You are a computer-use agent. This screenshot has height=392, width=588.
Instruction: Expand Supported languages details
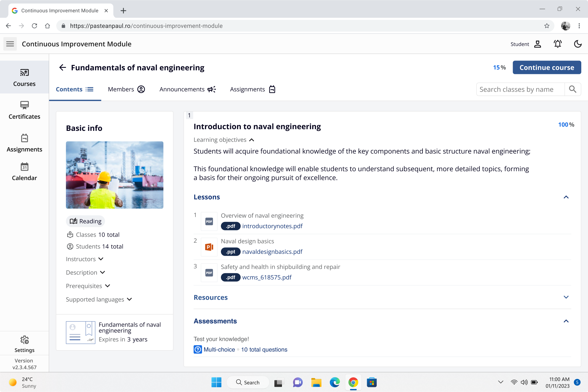tap(129, 299)
